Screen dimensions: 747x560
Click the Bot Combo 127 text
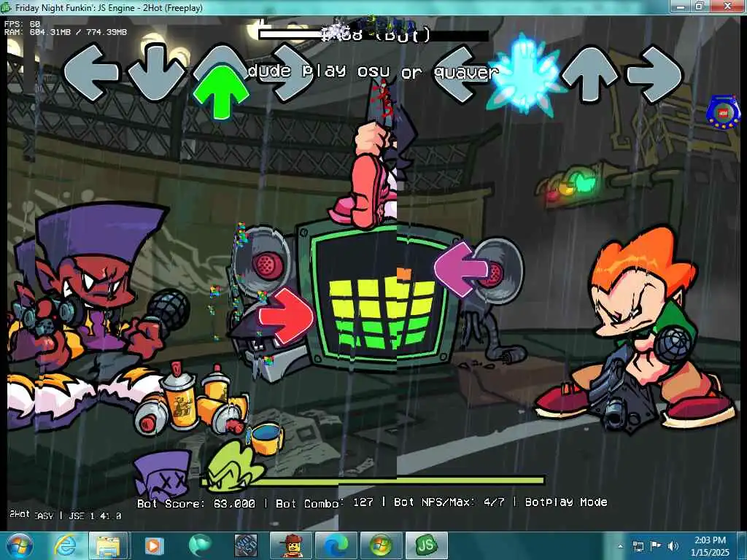[325, 503]
